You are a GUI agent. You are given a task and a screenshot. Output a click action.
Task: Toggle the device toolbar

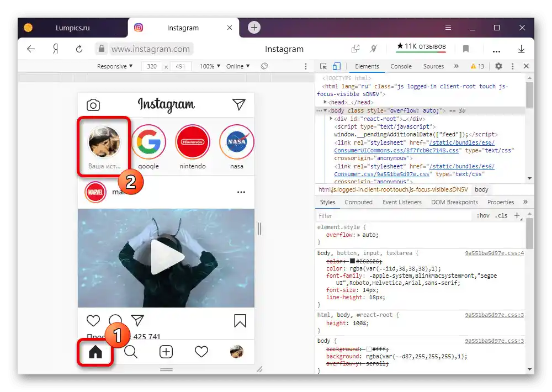click(x=337, y=66)
